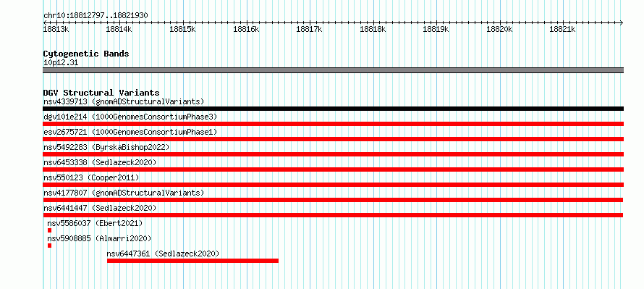This screenshot has height=289, width=644.
Task: Click the red nsv6441447 variant bar
Action: click(333, 215)
